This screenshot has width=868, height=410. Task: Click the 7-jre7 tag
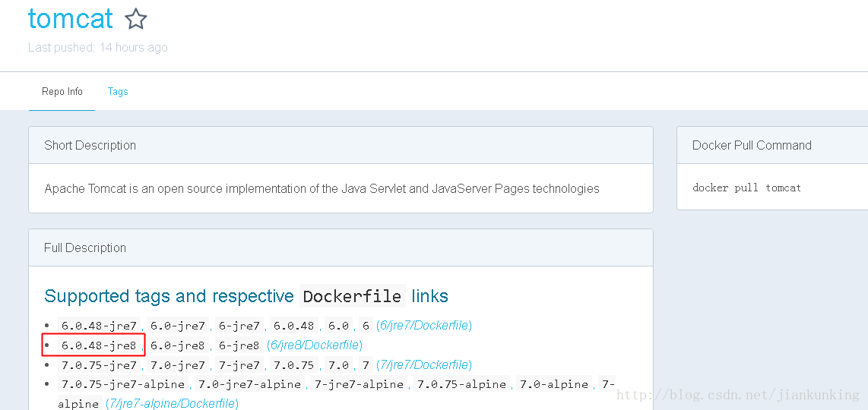[239, 366]
